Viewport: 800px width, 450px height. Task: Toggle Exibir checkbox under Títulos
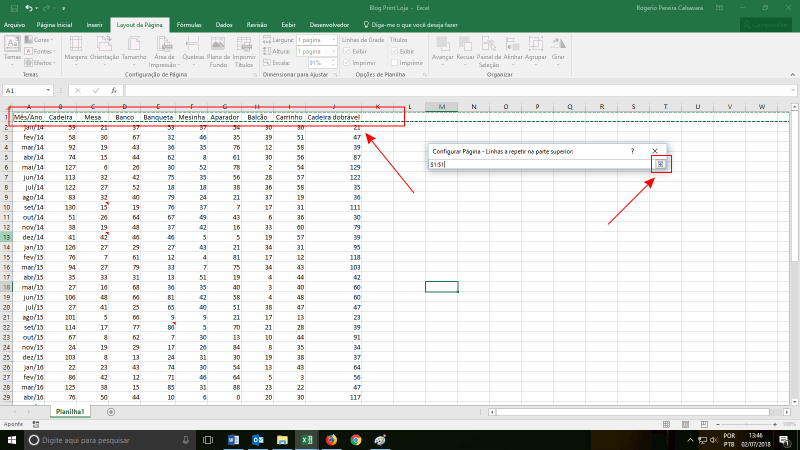[x=394, y=50]
